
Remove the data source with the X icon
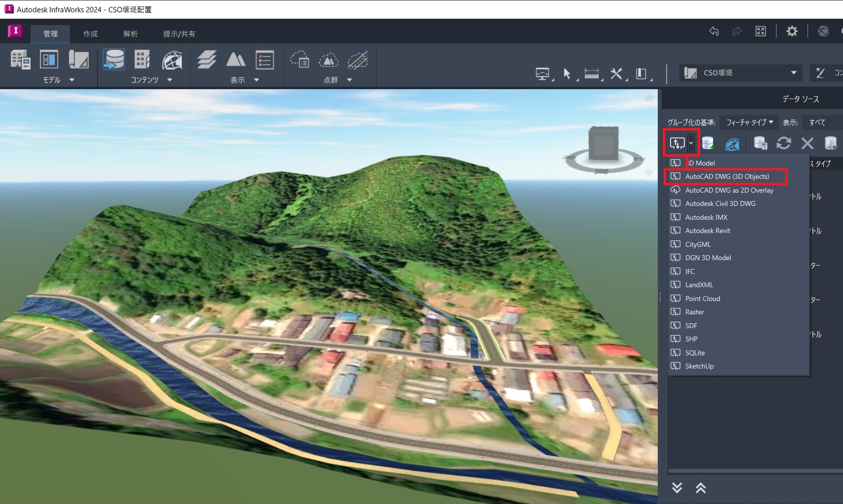[807, 143]
